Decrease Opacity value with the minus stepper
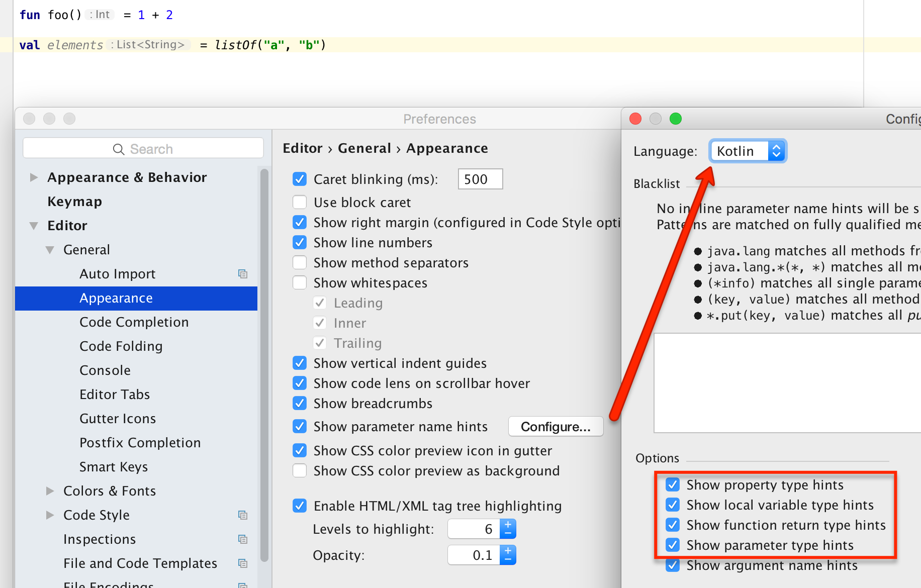Viewport: 921px width, 588px height. 508,560
